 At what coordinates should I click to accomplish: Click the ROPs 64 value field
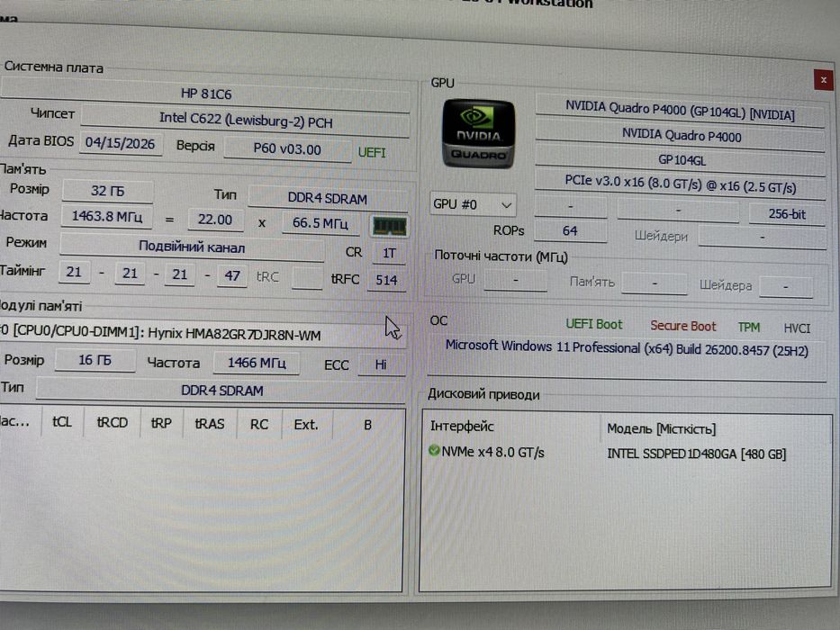pyautogui.click(x=570, y=231)
